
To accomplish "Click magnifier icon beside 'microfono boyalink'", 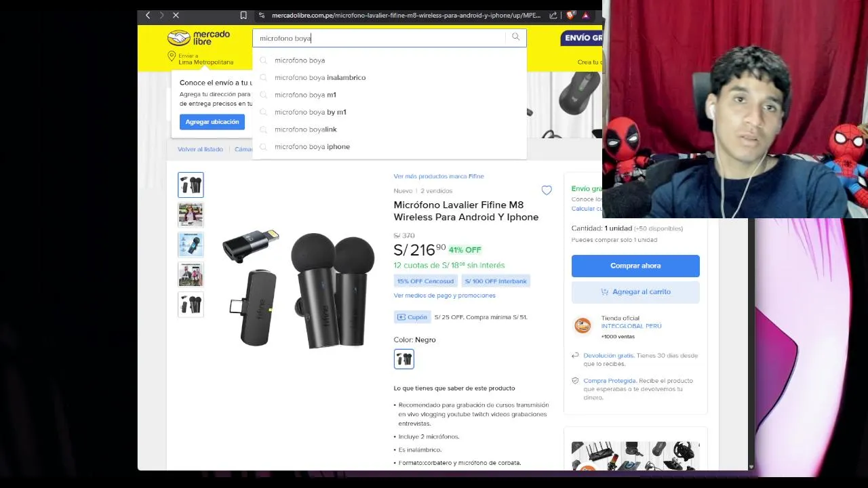I will 264,129.
